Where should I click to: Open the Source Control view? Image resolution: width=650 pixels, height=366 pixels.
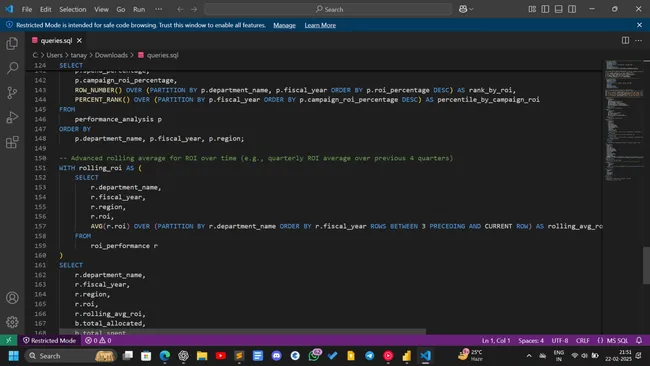point(12,93)
